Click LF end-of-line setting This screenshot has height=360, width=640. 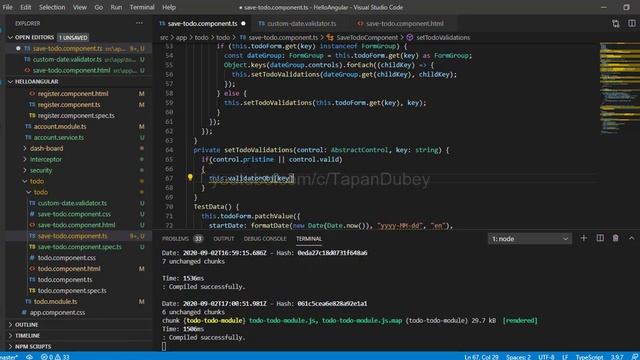pyautogui.click(x=565, y=357)
